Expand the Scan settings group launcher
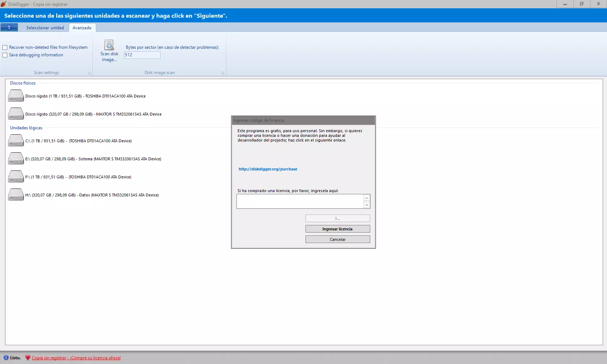This screenshot has height=364, width=607. [x=89, y=73]
